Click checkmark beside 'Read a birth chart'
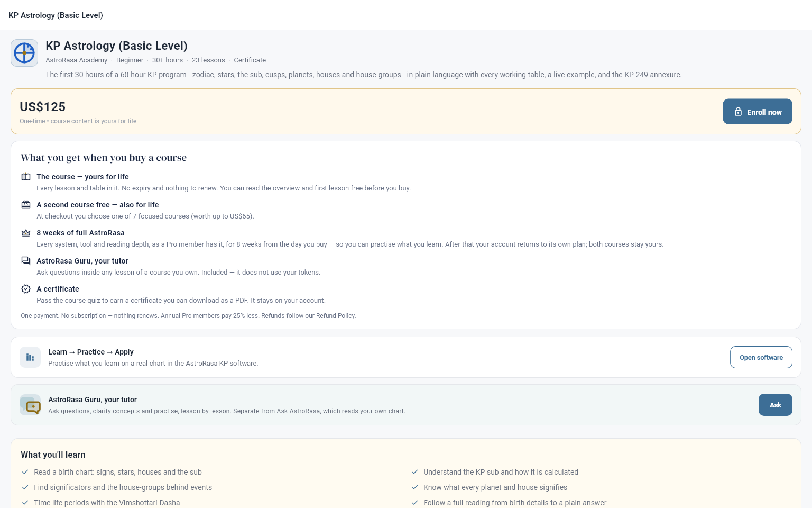The width and height of the screenshot is (812, 508). click(25, 472)
